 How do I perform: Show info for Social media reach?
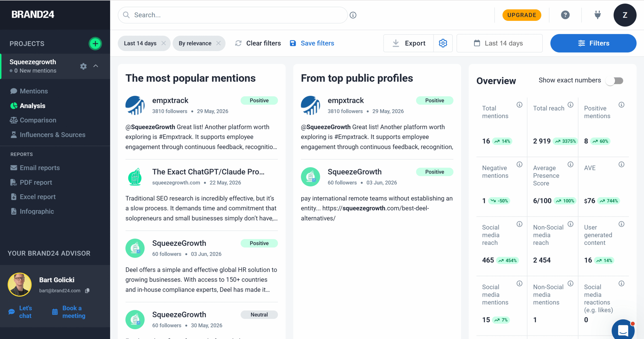519,224
